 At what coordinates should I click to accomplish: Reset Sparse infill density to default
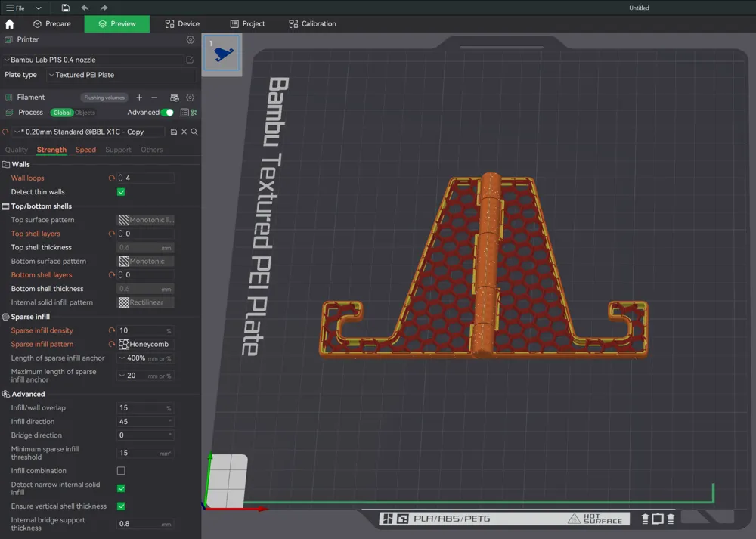point(112,330)
